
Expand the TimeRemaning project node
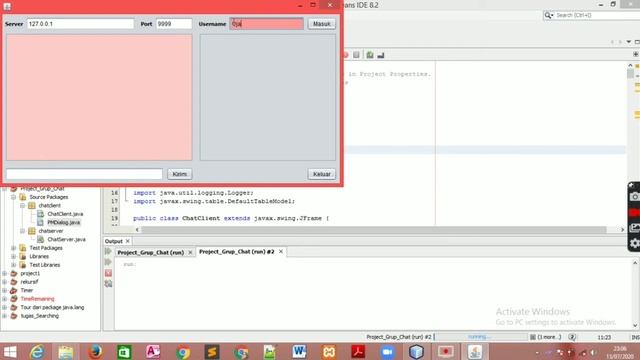(4, 299)
